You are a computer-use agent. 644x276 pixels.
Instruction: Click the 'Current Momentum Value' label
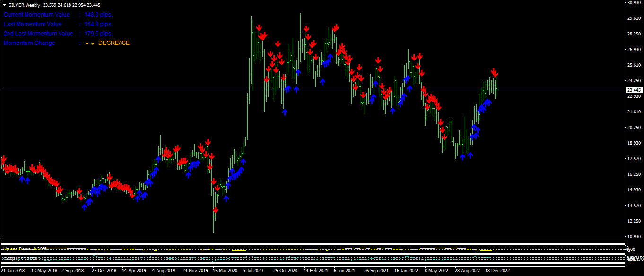coord(37,15)
